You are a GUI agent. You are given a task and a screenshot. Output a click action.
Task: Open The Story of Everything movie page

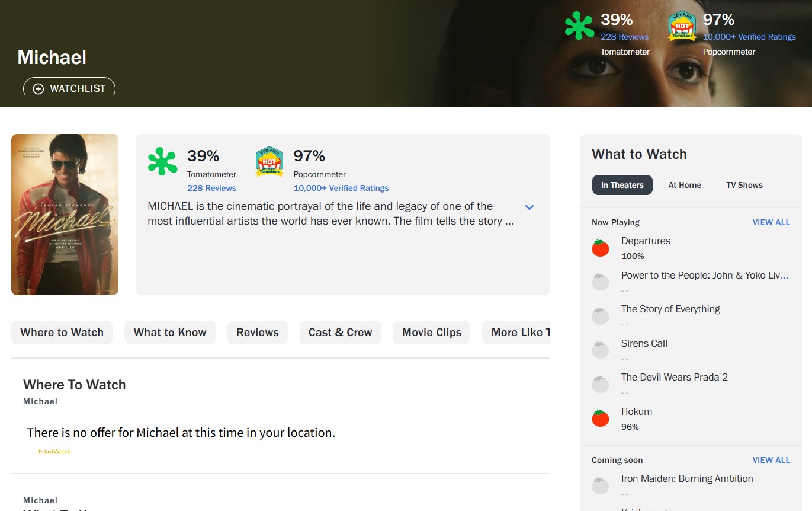pos(670,309)
